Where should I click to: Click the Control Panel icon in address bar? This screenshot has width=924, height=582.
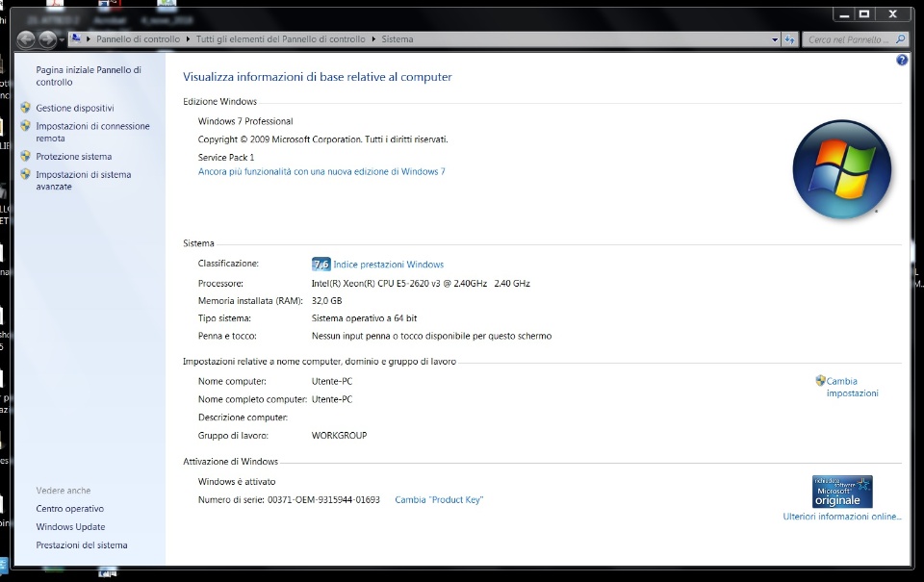click(x=76, y=38)
